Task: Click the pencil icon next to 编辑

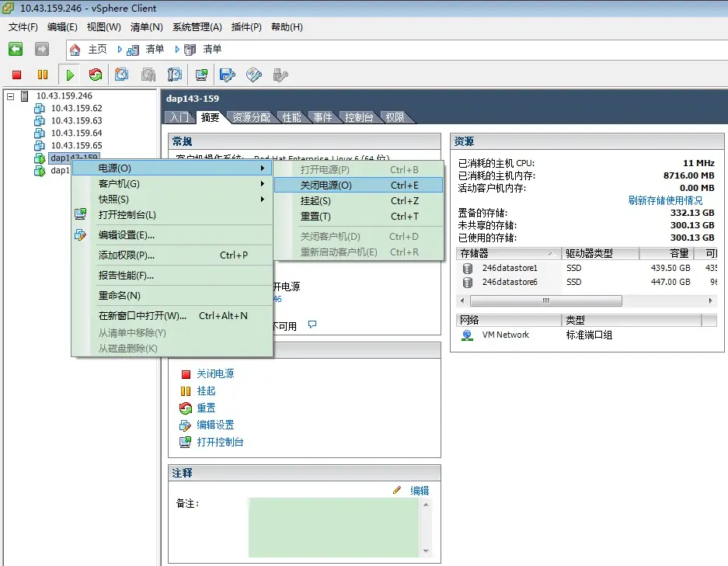Action: (397, 491)
